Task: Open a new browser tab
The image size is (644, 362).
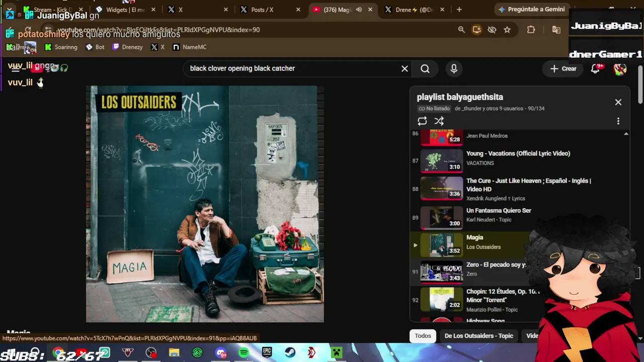Action: point(459,10)
